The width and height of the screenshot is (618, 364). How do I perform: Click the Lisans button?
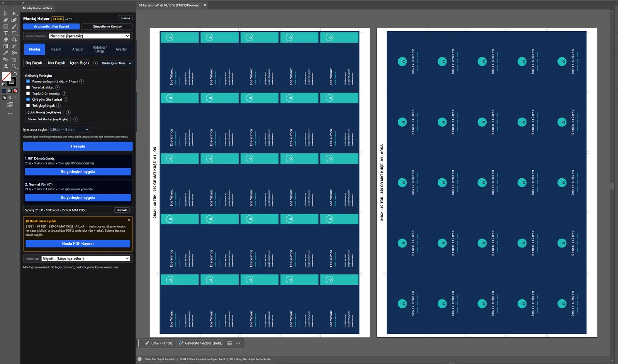click(126, 18)
